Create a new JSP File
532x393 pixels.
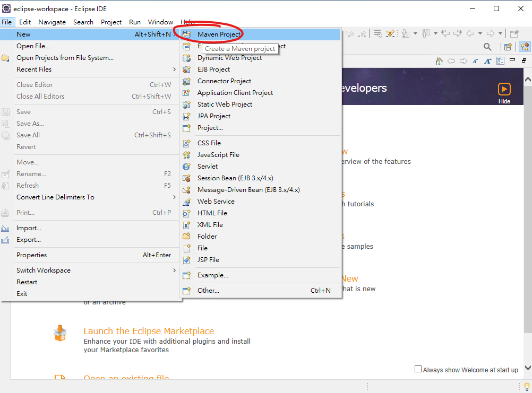click(x=260, y=259)
